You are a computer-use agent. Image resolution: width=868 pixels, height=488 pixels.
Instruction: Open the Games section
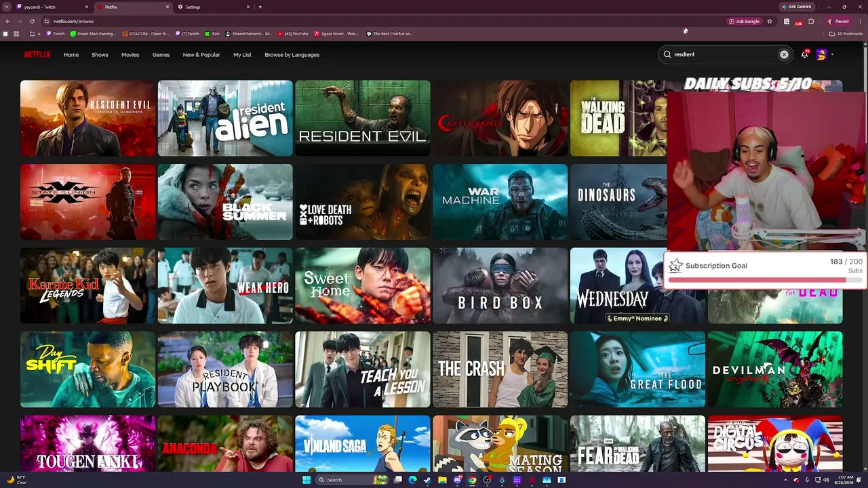pos(161,55)
